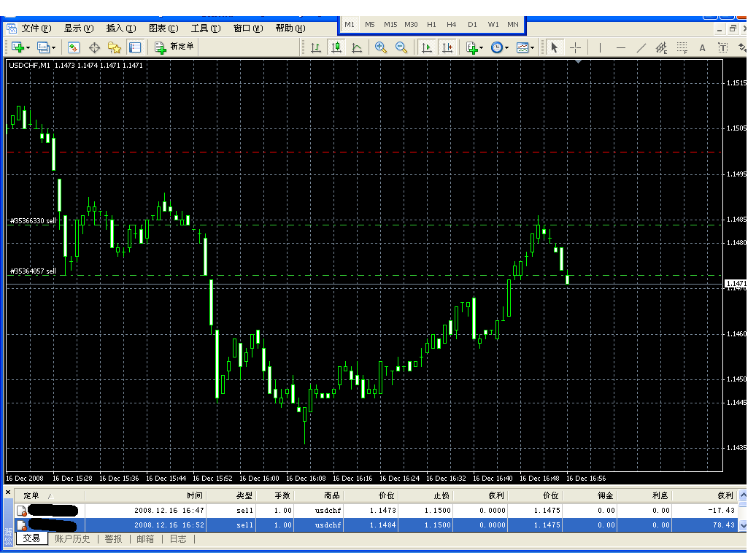Open the 工具(T) menu
Viewport: 756px width, 553px height.
click(x=206, y=28)
